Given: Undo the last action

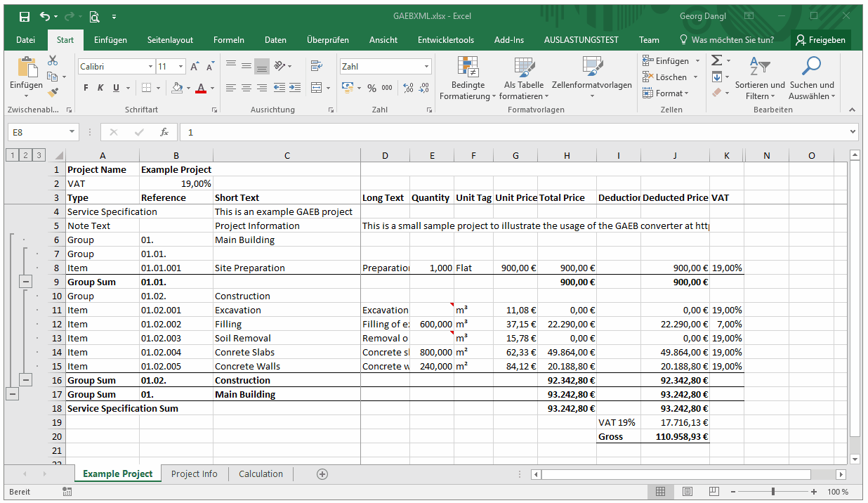Looking at the screenshot, I should point(46,16).
